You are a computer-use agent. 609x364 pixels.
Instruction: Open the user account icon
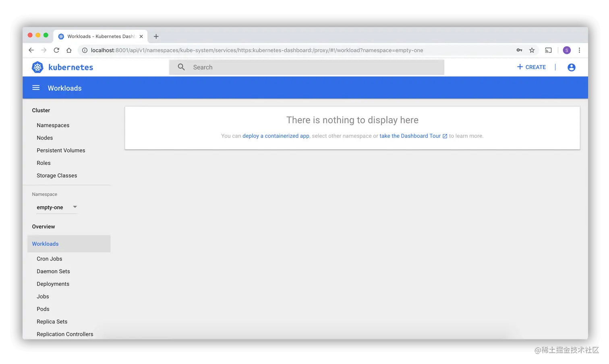pos(571,67)
